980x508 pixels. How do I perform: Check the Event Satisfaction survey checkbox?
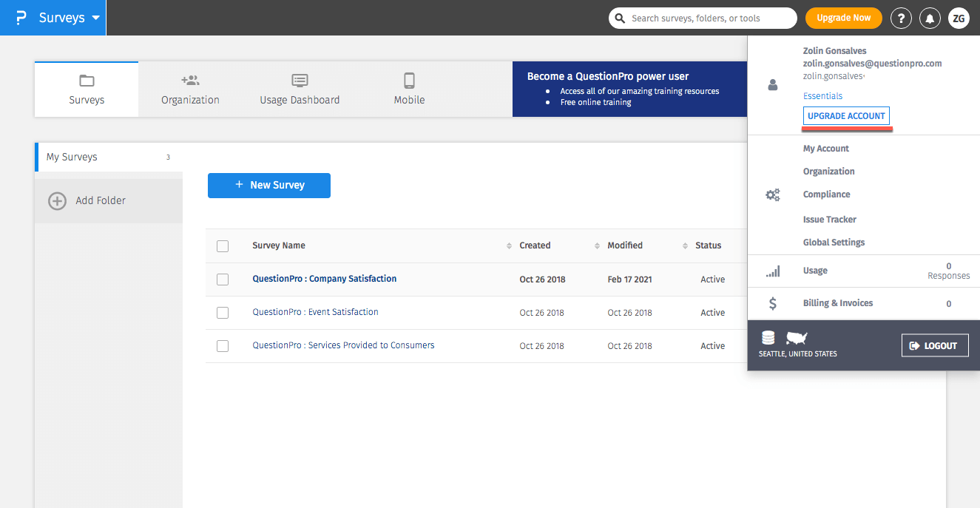(x=223, y=313)
